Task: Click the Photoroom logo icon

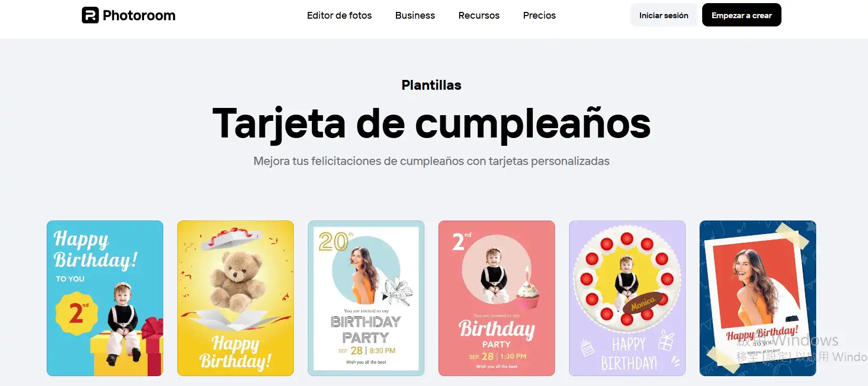Action: pyautogui.click(x=90, y=15)
